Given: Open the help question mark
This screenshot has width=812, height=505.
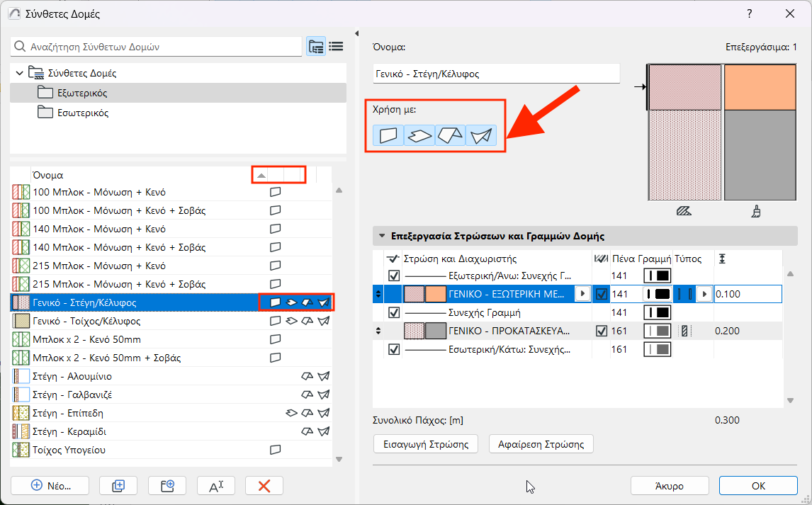Looking at the screenshot, I should (x=750, y=14).
